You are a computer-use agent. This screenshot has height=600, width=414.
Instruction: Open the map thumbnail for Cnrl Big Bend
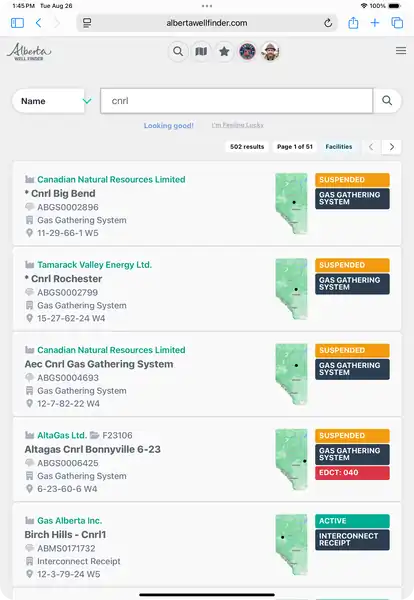click(x=292, y=203)
